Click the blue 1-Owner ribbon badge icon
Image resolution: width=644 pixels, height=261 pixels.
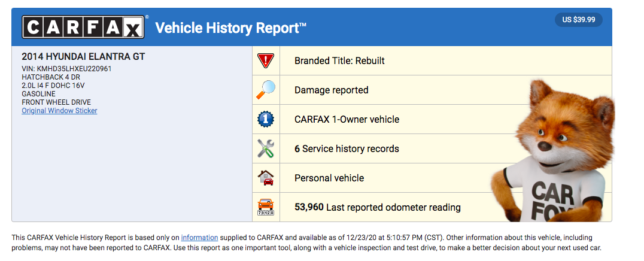pos(265,119)
